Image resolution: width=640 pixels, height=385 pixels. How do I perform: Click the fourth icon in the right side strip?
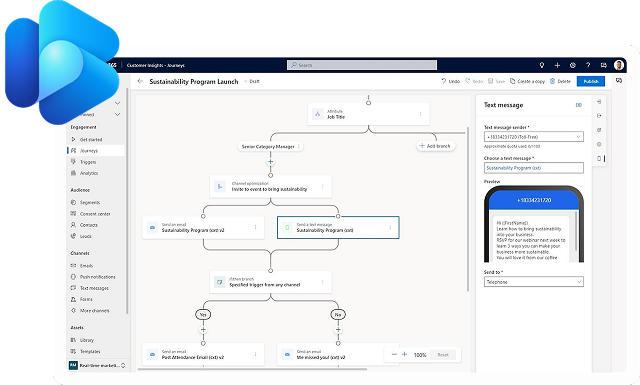click(x=599, y=144)
